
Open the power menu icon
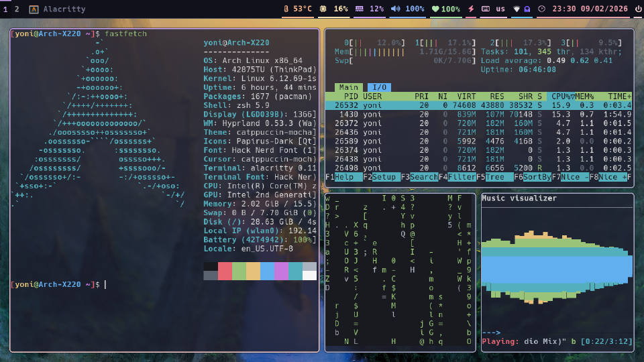[x=638, y=9]
